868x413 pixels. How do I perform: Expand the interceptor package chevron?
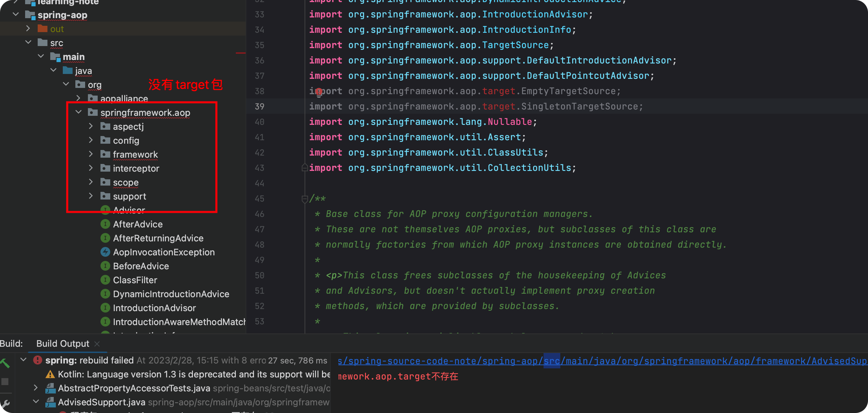pyautogui.click(x=91, y=168)
